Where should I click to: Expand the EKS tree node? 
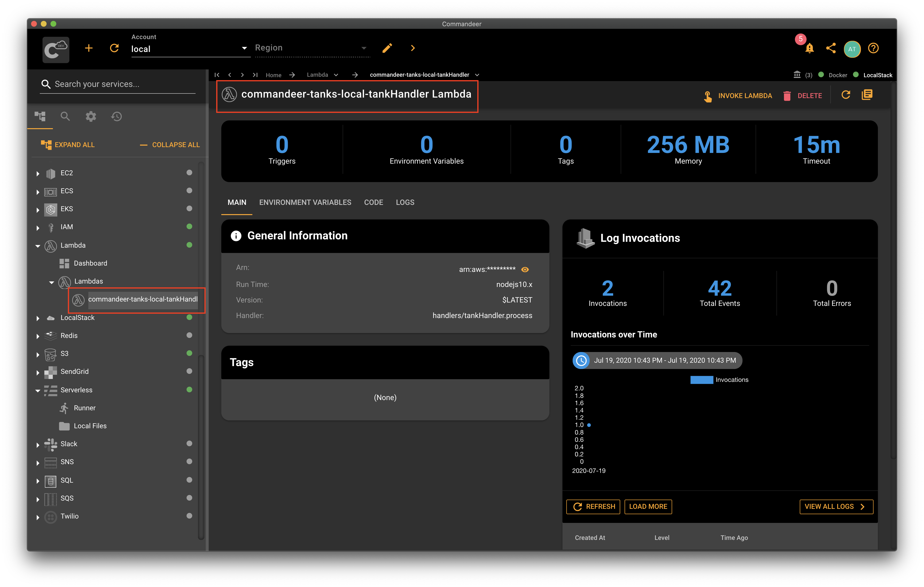[38, 210]
